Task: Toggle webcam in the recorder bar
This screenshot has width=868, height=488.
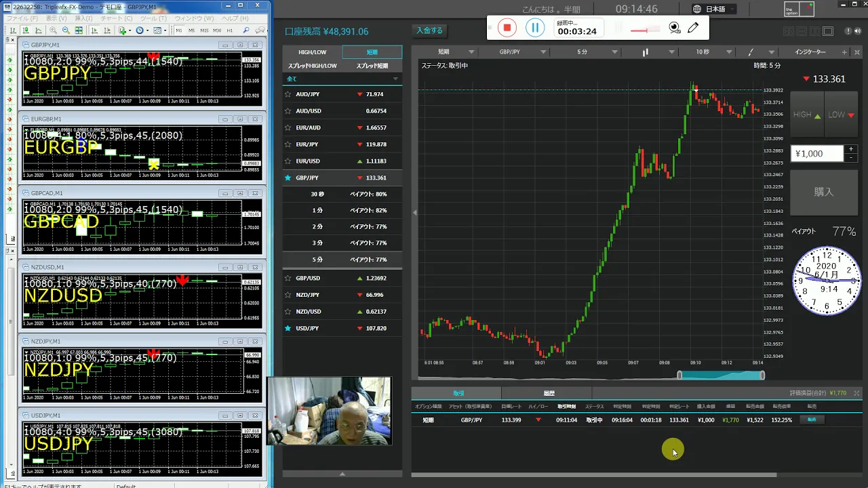Action: tap(675, 28)
